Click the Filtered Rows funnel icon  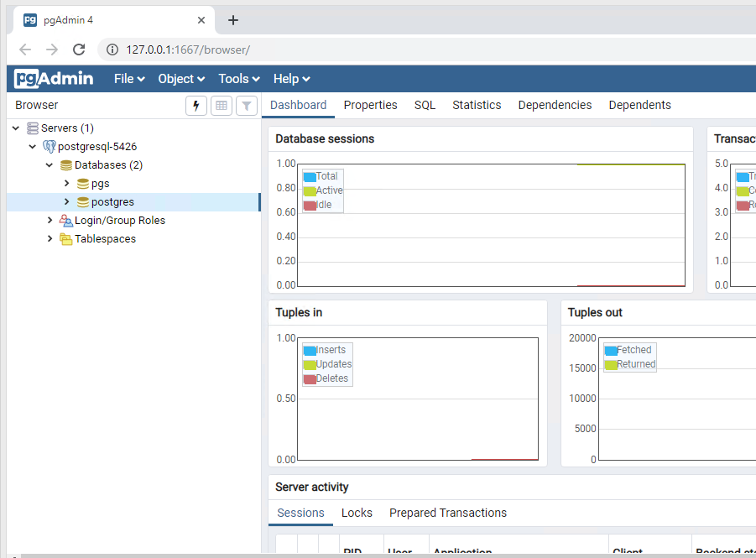tap(246, 106)
